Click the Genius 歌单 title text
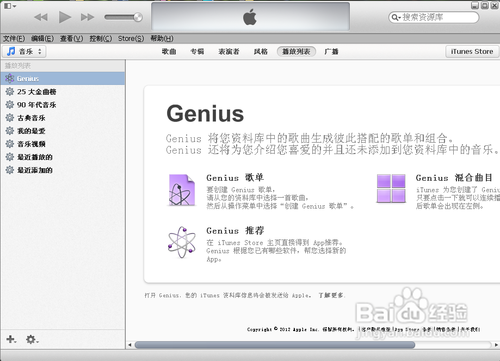The width and height of the screenshot is (500, 361). click(235, 178)
